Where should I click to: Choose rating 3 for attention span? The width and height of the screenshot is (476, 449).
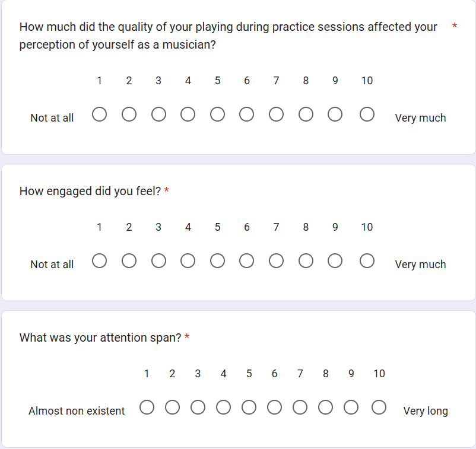pos(198,407)
